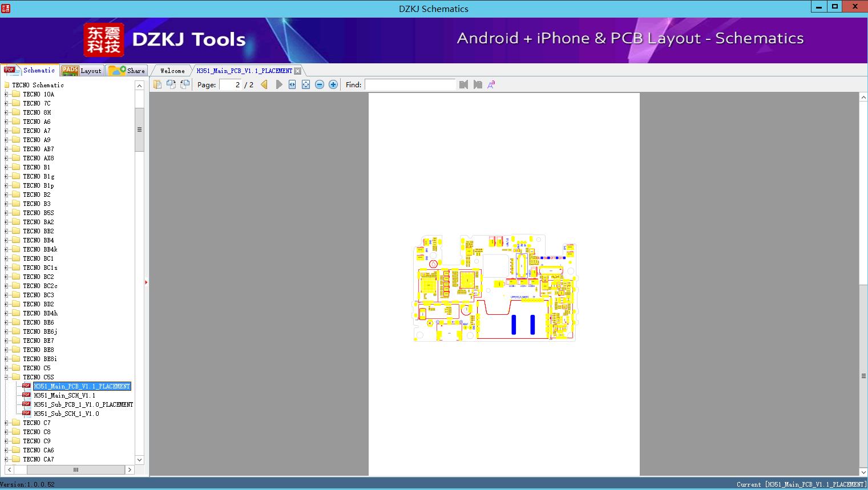This screenshot has height=490, width=868.
Task: Expand the TECNO 7C folder
Action: tap(6, 103)
